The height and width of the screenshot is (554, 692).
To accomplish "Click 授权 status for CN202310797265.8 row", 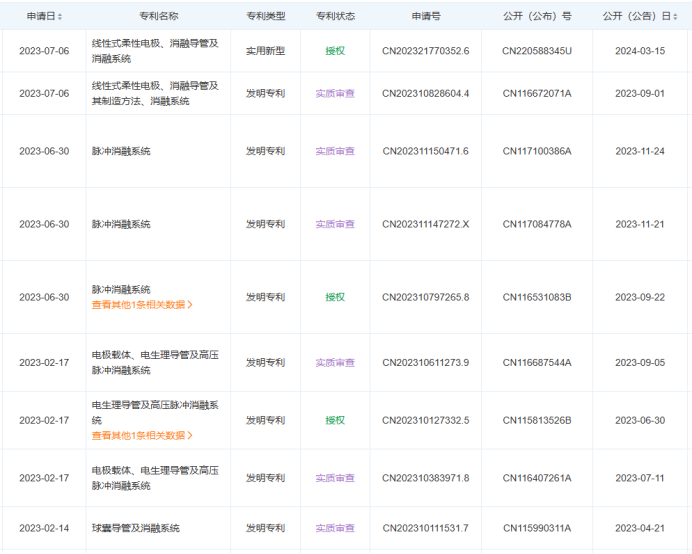I will pyautogui.click(x=335, y=297).
